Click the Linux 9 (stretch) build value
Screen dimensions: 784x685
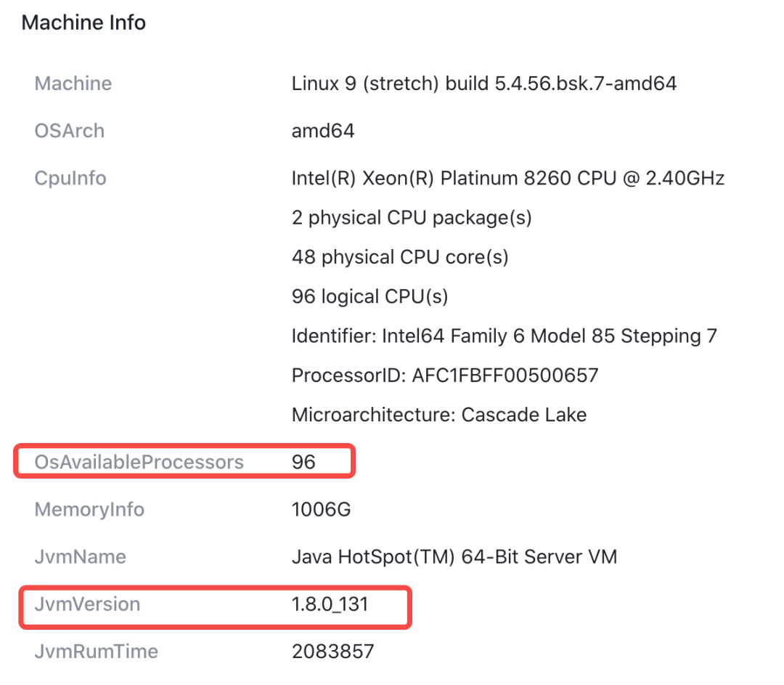(483, 84)
